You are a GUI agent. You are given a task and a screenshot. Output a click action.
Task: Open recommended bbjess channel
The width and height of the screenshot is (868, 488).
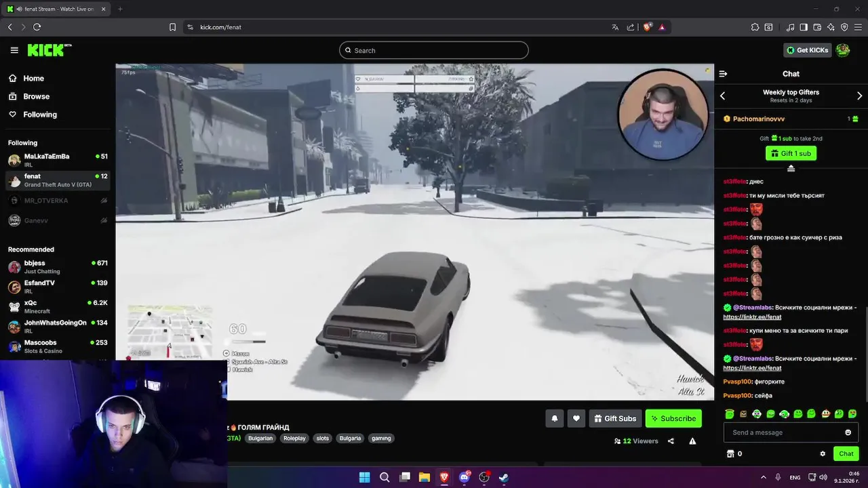[58, 267]
